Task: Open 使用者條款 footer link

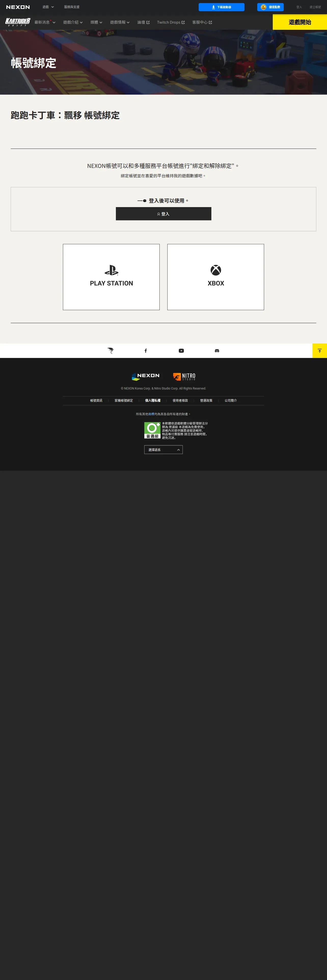Action: 180,401
